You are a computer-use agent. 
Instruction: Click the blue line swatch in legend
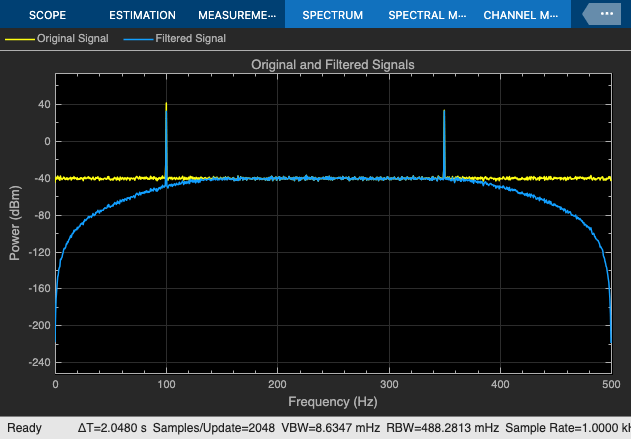pyautogui.click(x=138, y=39)
